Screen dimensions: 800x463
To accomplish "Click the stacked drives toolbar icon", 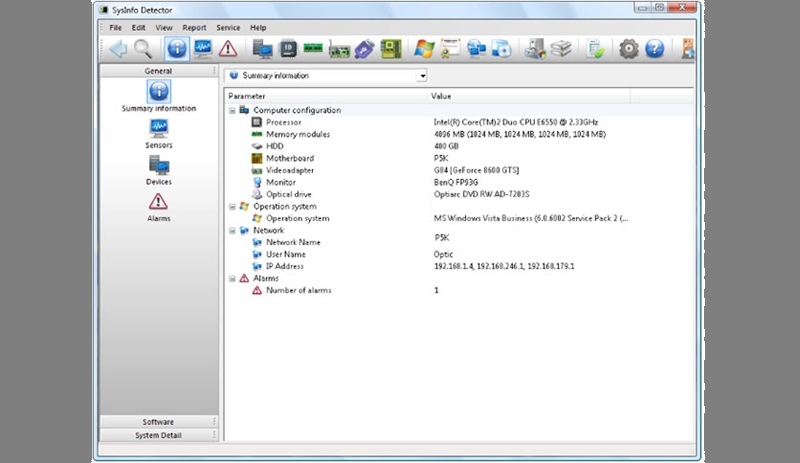I will point(561,49).
